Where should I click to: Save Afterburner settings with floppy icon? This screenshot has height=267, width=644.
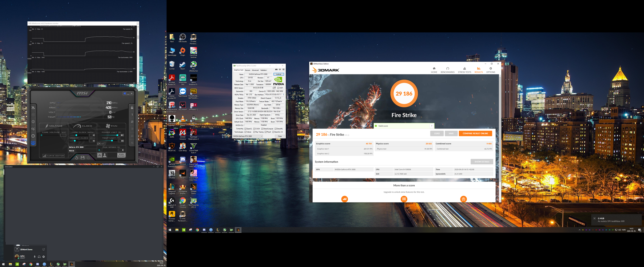[x=82, y=158]
